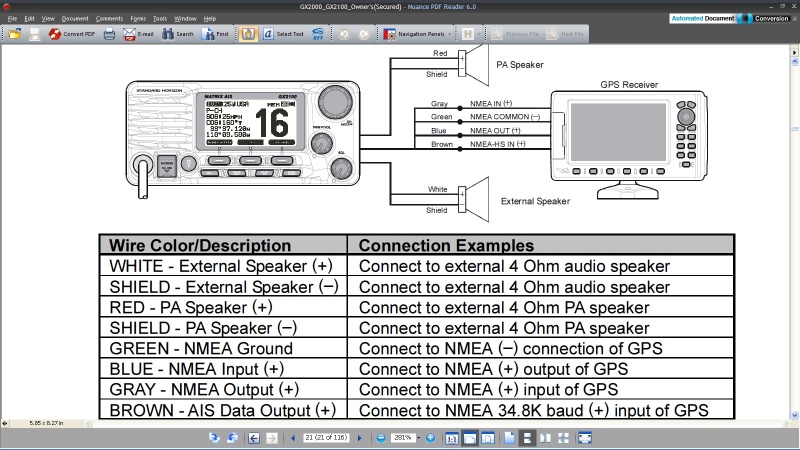The height and width of the screenshot is (450, 800).
Task: Open the Tools menu
Action: coord(160,18)
